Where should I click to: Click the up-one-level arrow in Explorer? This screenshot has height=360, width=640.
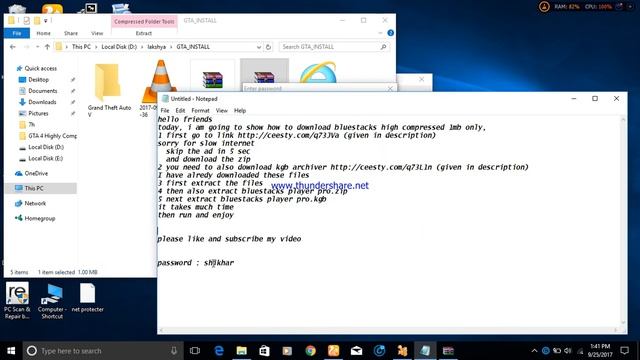coord(47,47)
